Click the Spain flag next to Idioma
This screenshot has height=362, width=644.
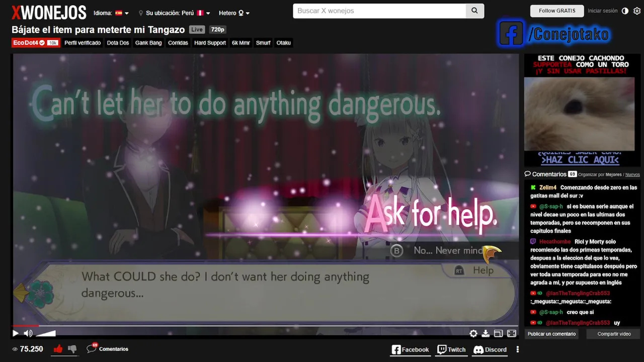(119, 13)
